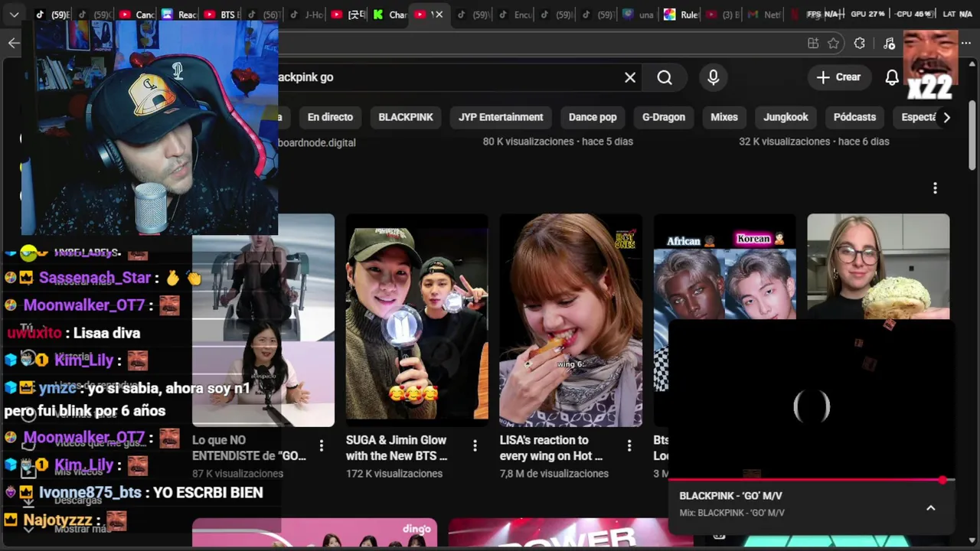The height and width of the screenshot is (551, 980).
Task: Click title 'SUGA & Jimin Glow with the New BTS'
Action: pos(397,448)
